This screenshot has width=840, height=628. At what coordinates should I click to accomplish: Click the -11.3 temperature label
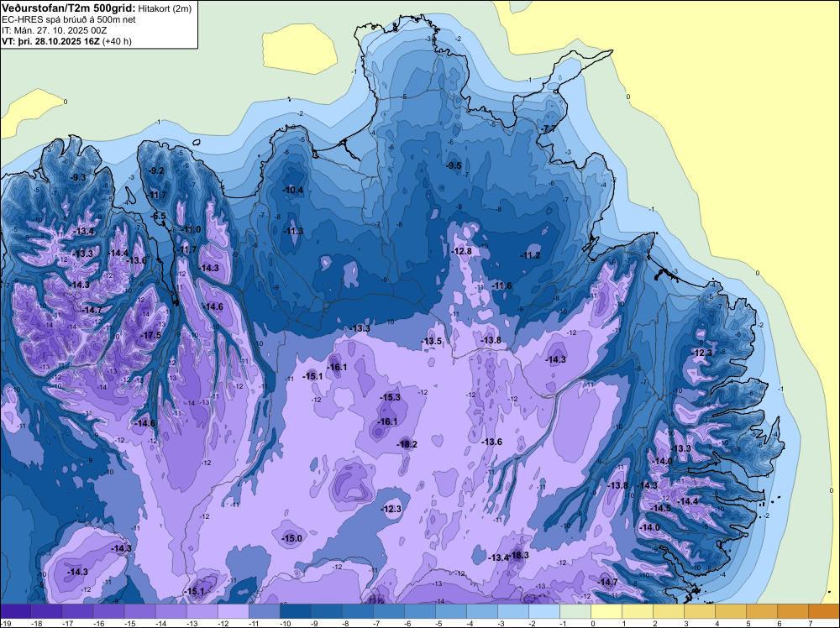coord(293,231)
